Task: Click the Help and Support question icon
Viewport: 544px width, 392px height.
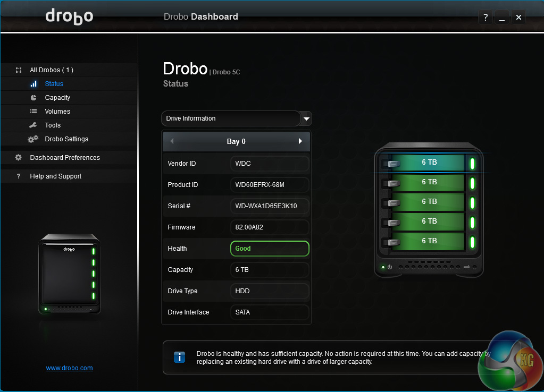Action: point(19,176)
